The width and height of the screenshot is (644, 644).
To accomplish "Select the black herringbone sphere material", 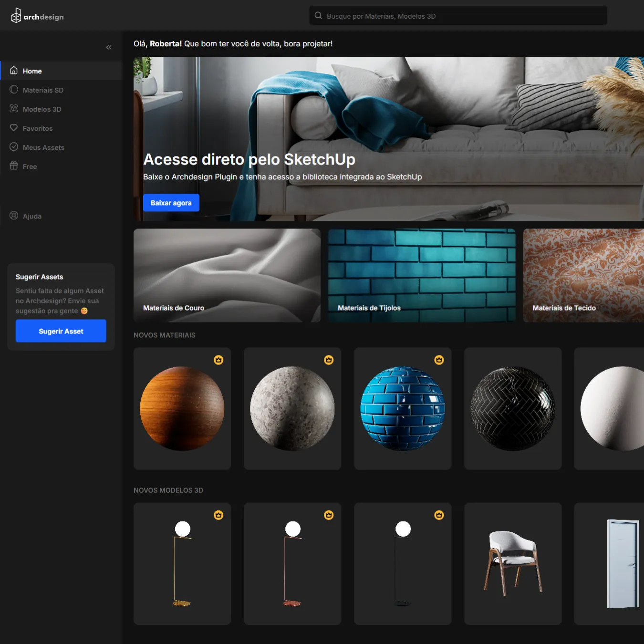I will pyautogui.click(x=513, y=408).
